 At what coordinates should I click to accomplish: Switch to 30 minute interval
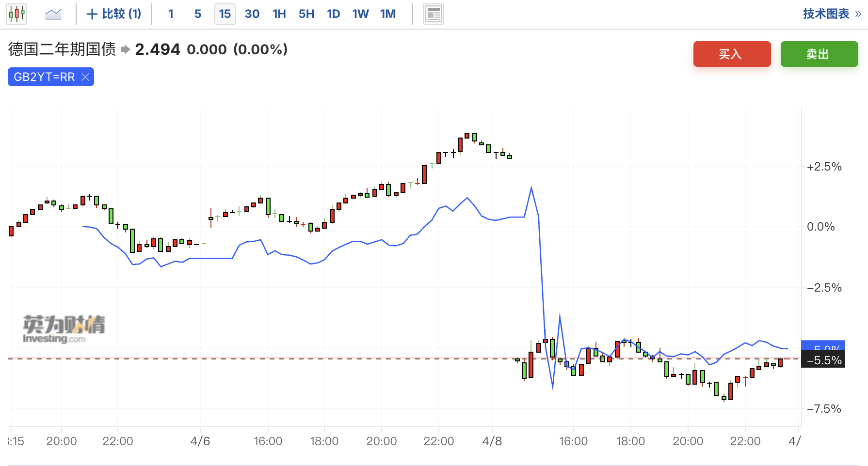click(x=252, y=14)
